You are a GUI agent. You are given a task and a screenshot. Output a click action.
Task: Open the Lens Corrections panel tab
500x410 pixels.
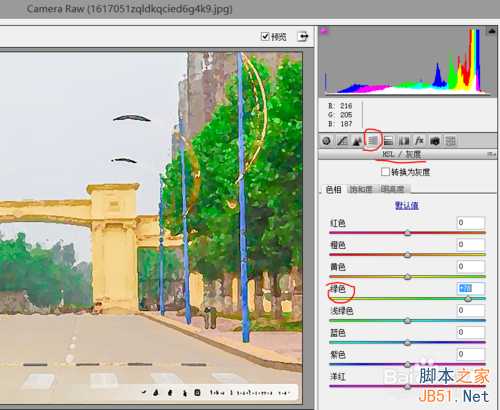coord(404,141)
